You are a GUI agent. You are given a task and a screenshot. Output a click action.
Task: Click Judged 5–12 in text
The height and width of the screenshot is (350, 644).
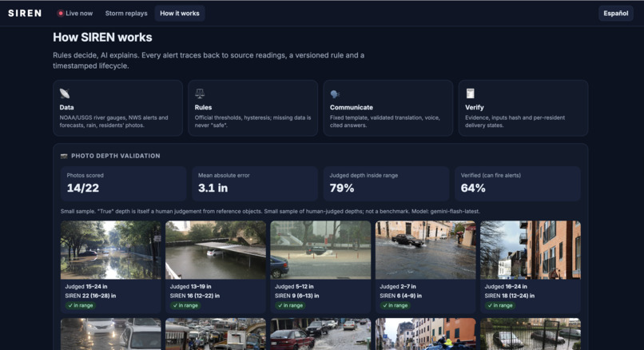click(x=294, y=287)
